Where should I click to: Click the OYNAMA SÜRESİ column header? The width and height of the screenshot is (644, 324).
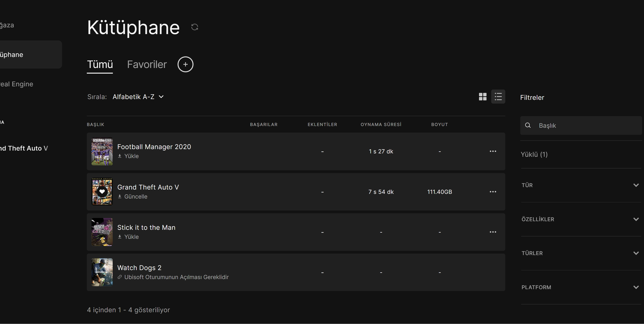tap(381, 124)
